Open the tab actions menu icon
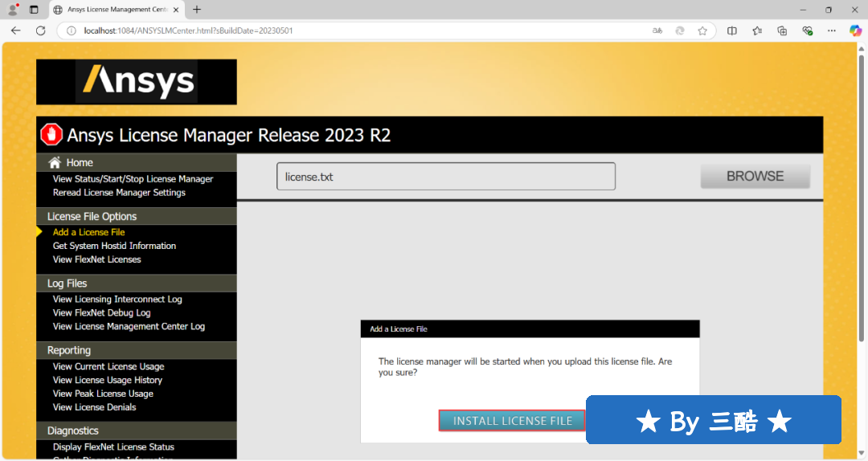The image size is (868, 461). [x=34, y=10]
